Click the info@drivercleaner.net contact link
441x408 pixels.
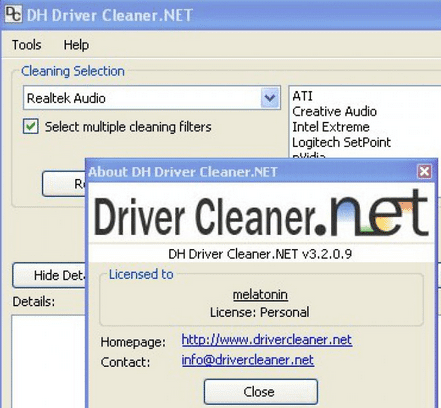tap(248, 360)
